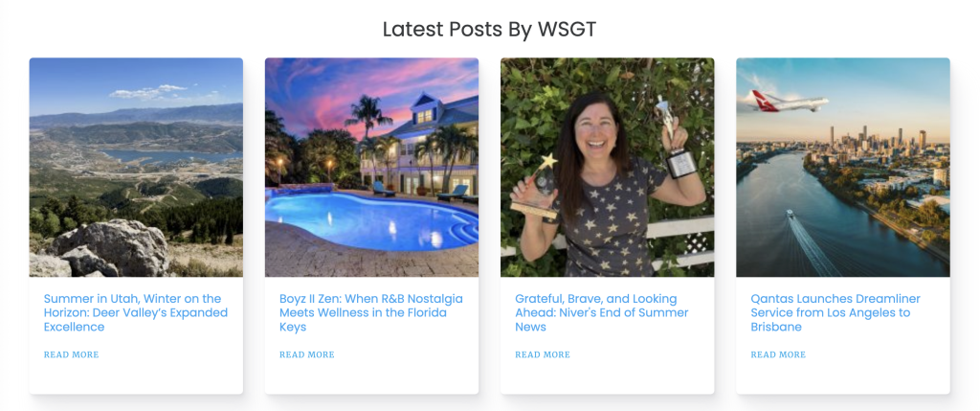Image resolution: width=980 pixels, height=411 pixels.
Task: Open the Brisbane river skyline thumbnail
Action: (842, 167)
